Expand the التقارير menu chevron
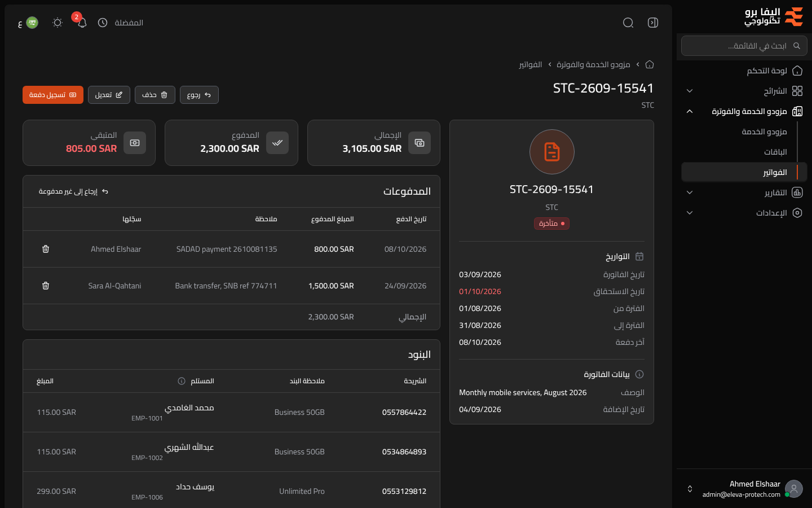 pyautogui.click(x=690, y=192)
